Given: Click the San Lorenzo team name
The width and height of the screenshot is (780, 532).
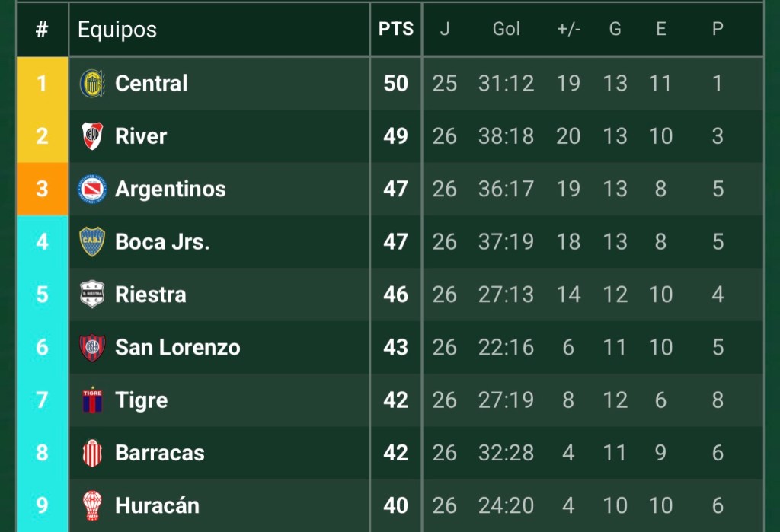Looking at the screenshot, I should point(177,347).
